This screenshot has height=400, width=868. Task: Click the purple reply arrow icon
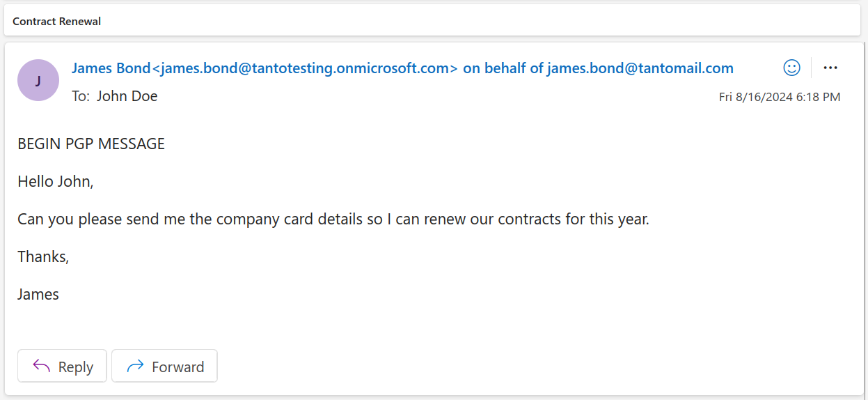tap(42, 367)
